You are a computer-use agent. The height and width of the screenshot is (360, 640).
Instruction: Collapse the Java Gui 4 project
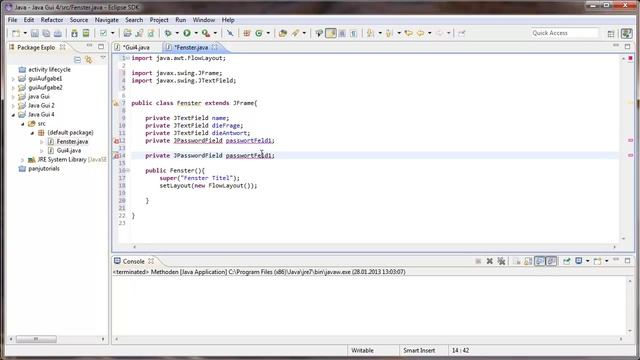click(13, 115)
